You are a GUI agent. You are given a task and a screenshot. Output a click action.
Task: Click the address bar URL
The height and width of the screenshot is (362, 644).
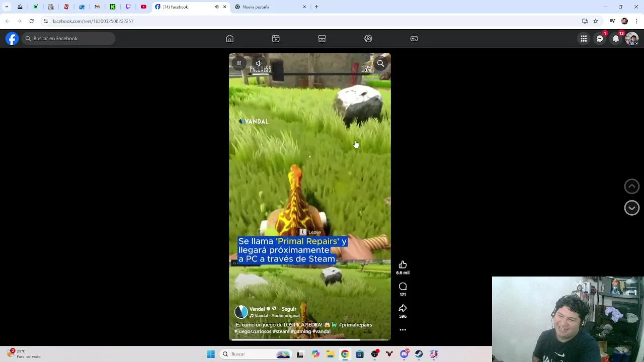tap(93, 21)
